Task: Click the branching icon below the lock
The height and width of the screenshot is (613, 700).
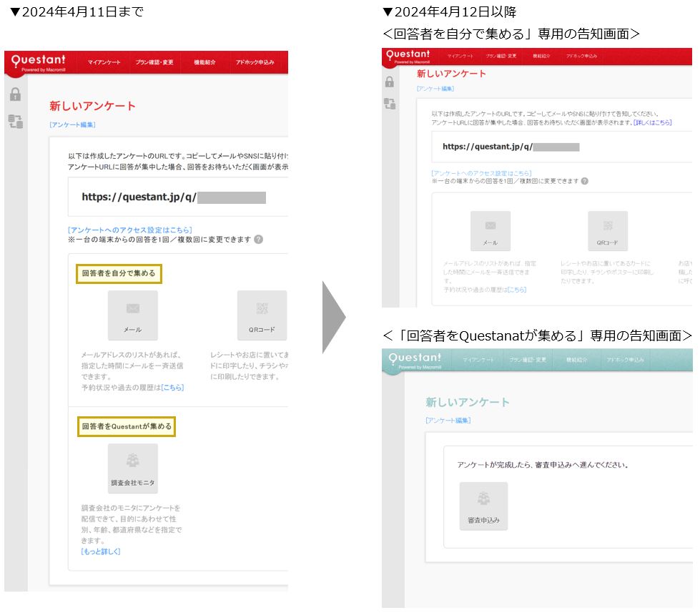Action: pyautogui.click(x=16, y=122)
